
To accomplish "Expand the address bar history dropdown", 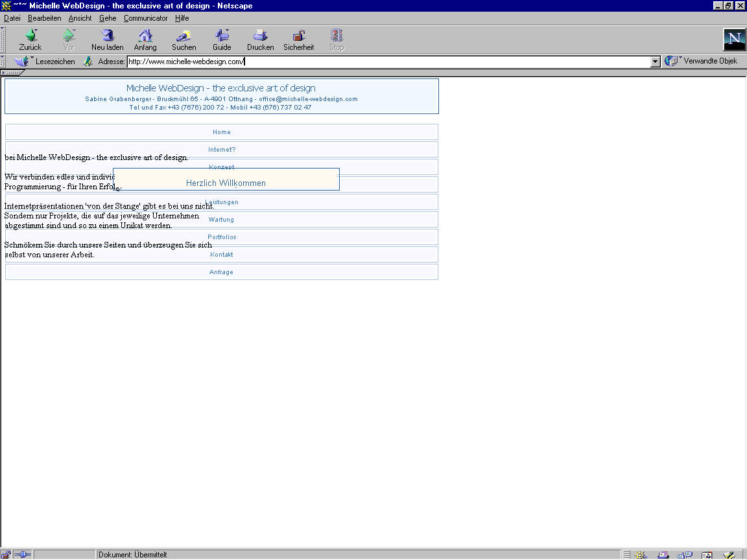I will 655,62.
